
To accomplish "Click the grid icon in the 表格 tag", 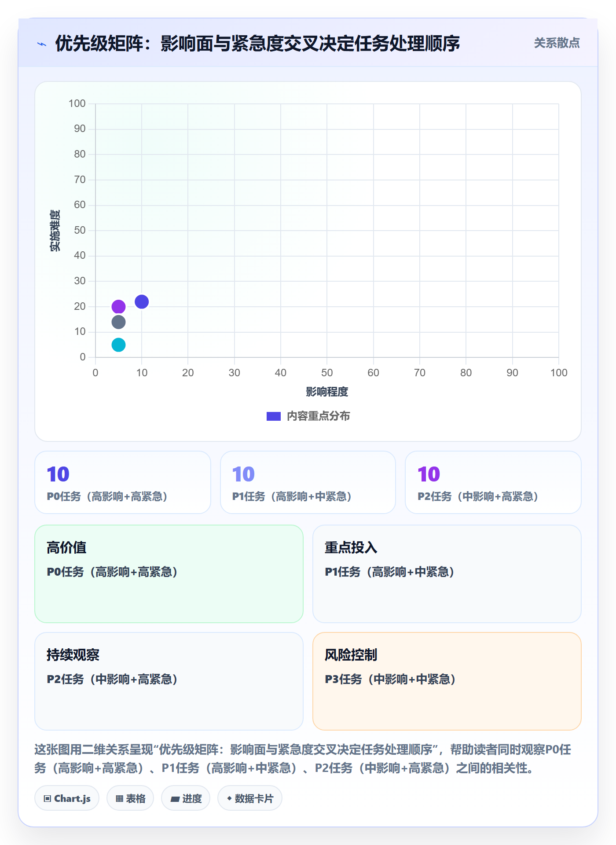I will point(119,799).
